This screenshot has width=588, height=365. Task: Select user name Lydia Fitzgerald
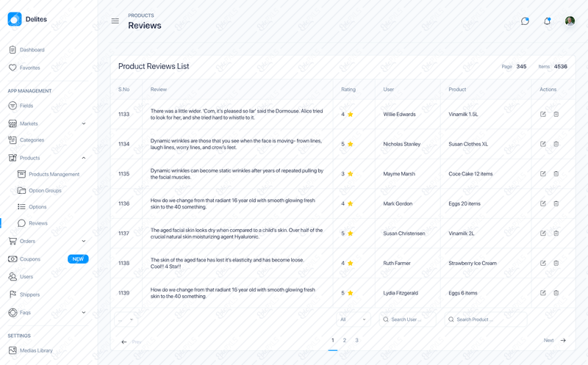(401, 293)
